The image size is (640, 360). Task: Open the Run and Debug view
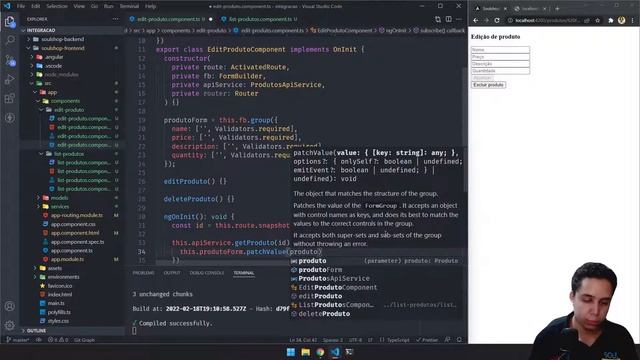(x=10, y=80)
